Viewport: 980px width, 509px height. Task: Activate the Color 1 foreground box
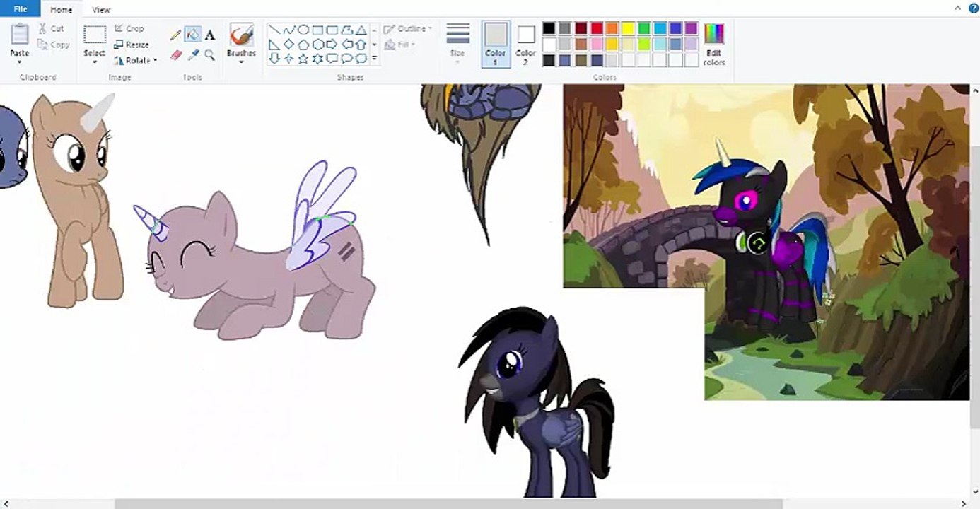496,44
